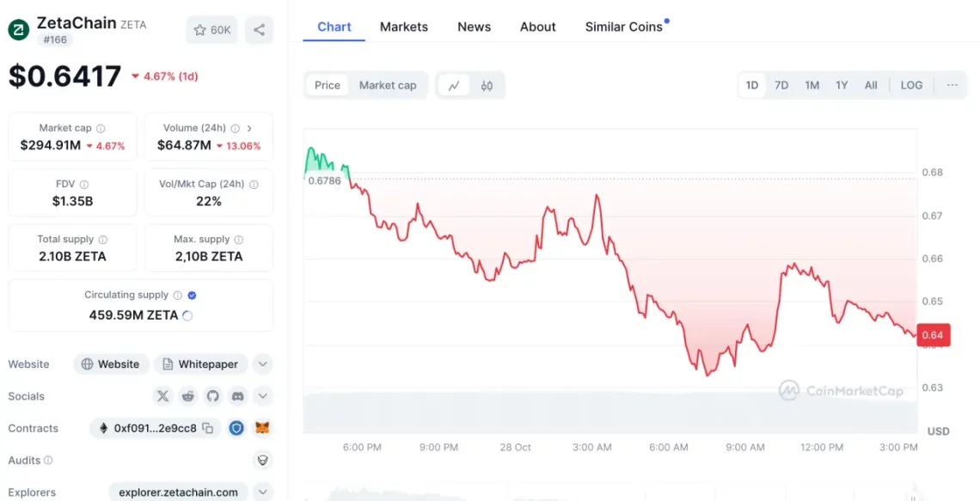Open the X (Twitter) social link
The height and width of the screenshot is (501, 980).
[x=163, y=396]
